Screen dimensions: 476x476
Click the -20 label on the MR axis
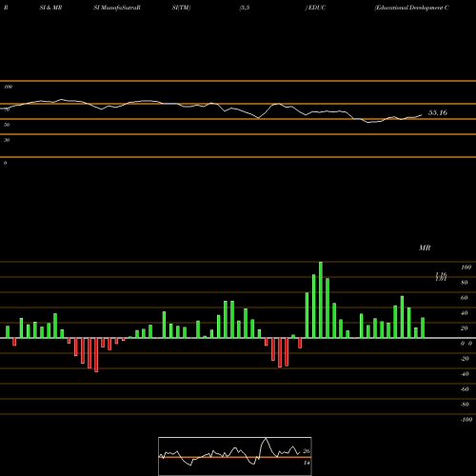click(465, 359)
